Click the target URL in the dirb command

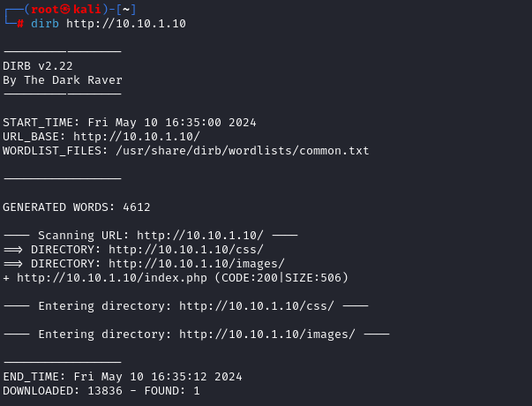click(126, 24)
